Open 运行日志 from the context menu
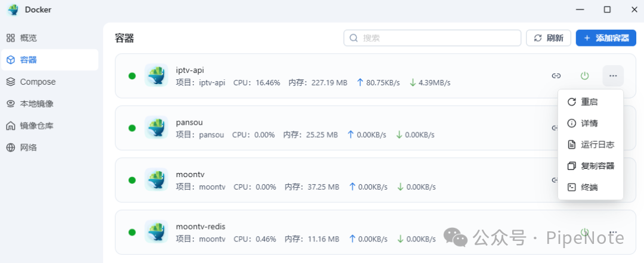Image resolution: width=644 pixels, height=263 pixels. coord(597,145)
